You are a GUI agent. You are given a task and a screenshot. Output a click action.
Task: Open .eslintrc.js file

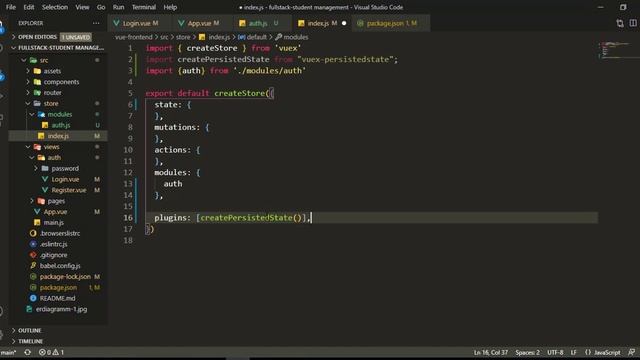coord(53,244)
